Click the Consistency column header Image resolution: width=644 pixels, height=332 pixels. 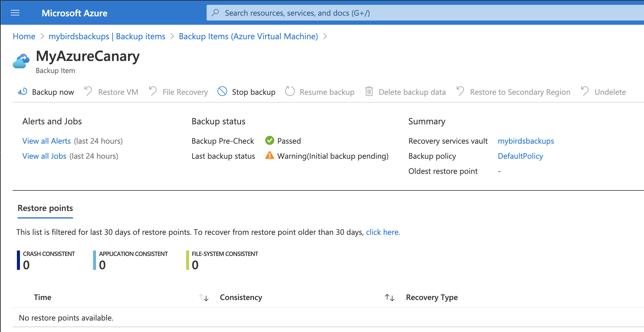(241, 297)
